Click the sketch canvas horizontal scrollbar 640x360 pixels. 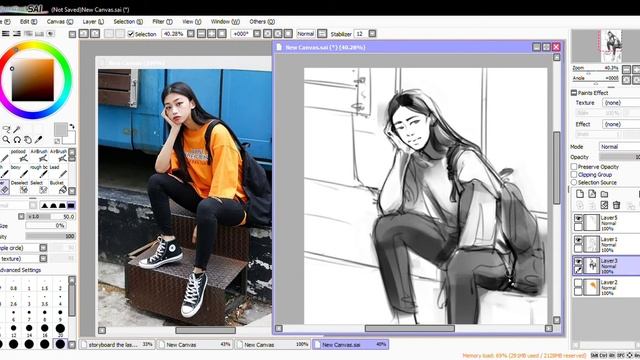click(x=410, y=328)
